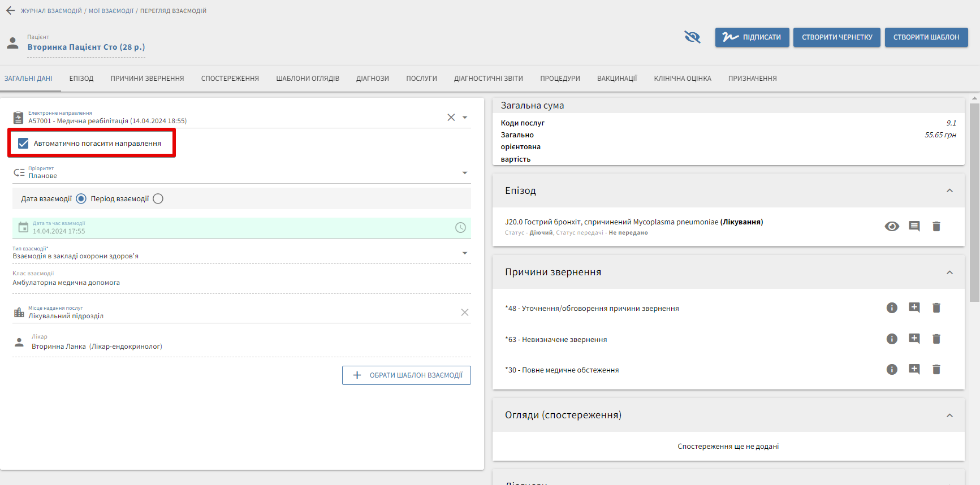The width and height of the screenshot is (980, 485).
Task: Collapse the Причини звернення section
Action: (x=949, y=272)
